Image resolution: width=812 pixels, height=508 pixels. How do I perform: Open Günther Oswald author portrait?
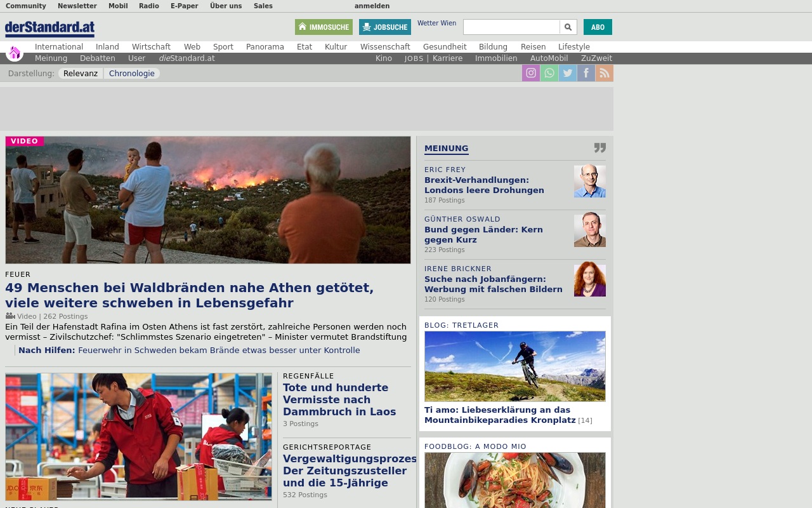point(590,231)
